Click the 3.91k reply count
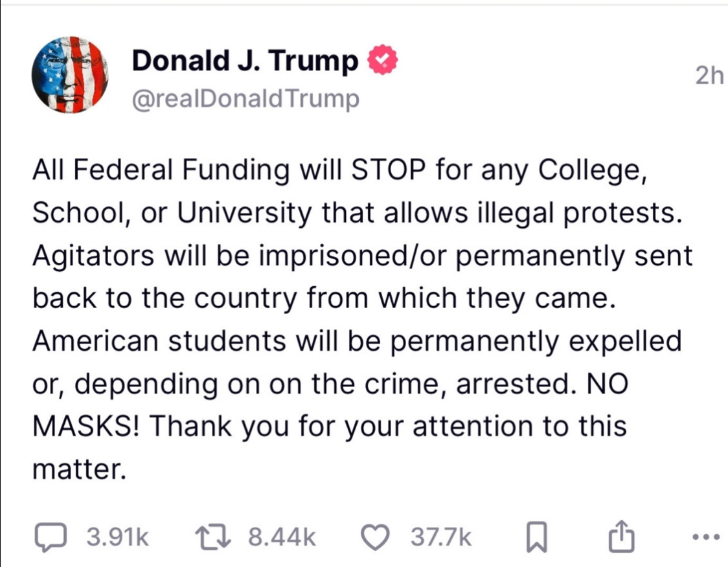Viewport: 728px width, 567px height. coord(117,537)
